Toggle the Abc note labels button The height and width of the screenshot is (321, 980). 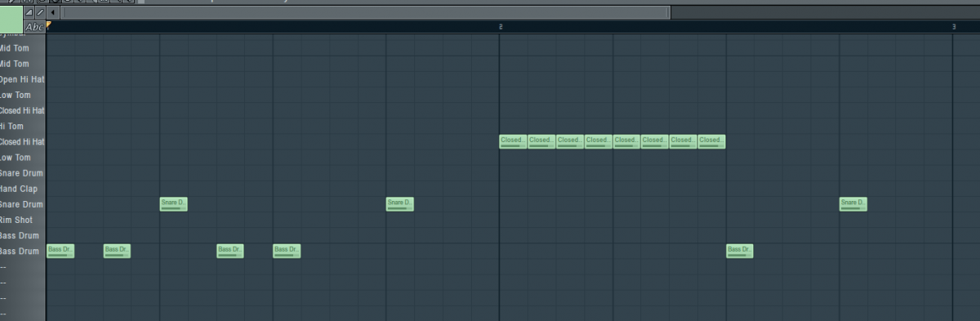point(34,27)
